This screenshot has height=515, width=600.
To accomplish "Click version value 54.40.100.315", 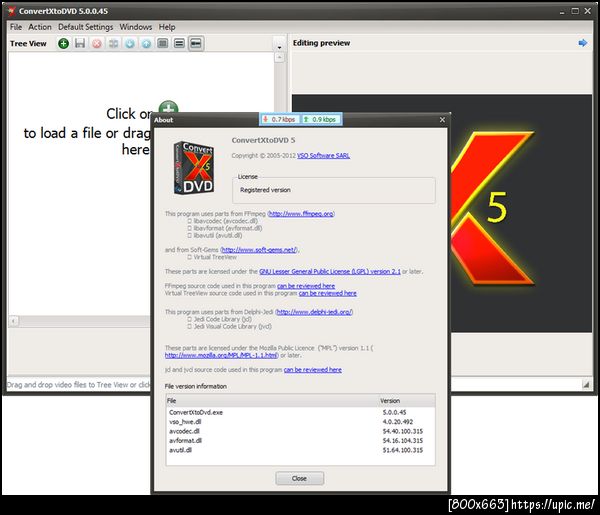I will 403,431.
